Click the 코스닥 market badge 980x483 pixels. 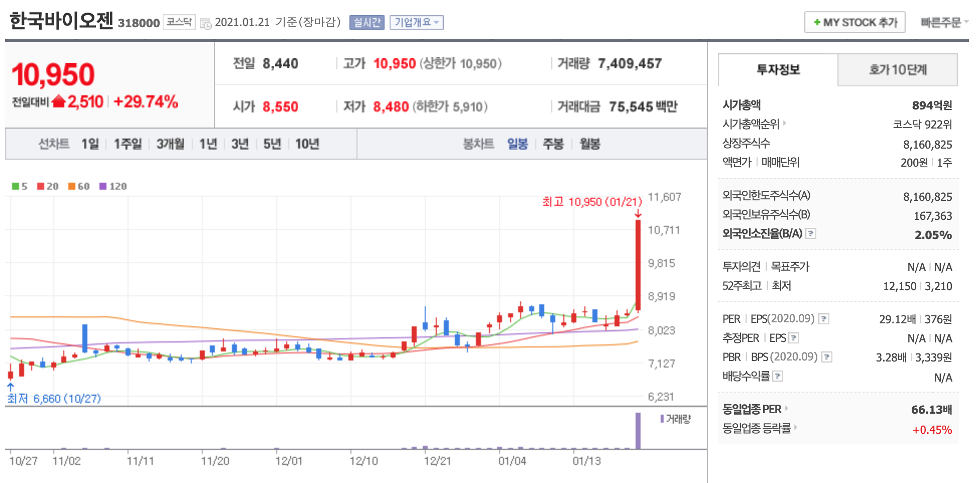(x=179, y=22)
